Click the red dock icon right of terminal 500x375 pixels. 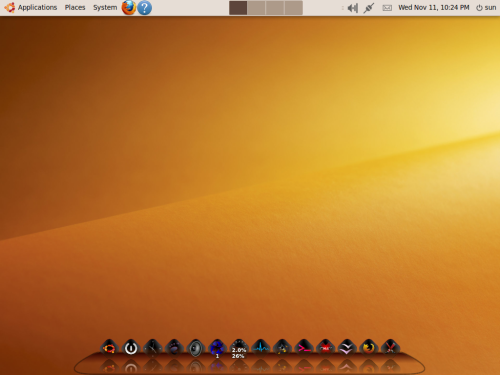[x=326, y=348]
